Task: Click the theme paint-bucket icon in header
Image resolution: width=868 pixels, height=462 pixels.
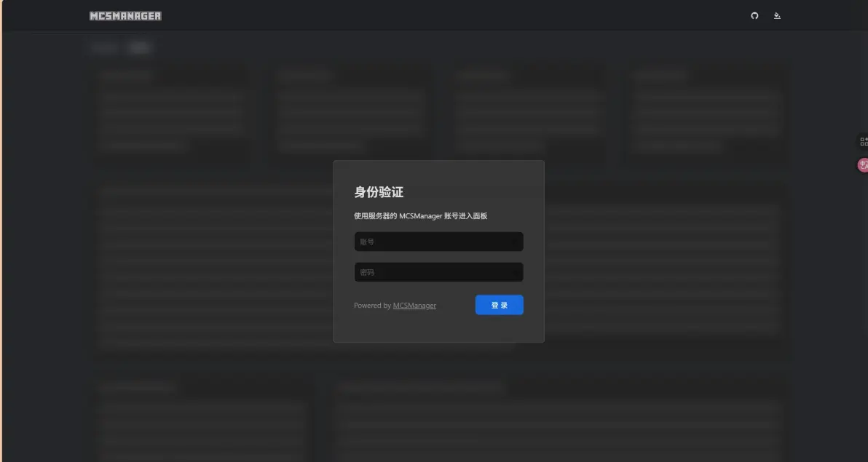Action: tap(777, 15)
